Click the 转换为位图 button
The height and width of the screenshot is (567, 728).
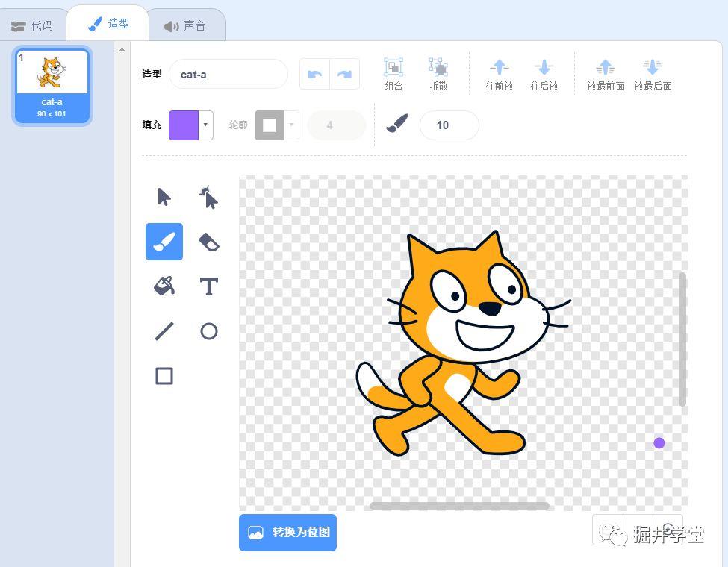click(288, 532)
